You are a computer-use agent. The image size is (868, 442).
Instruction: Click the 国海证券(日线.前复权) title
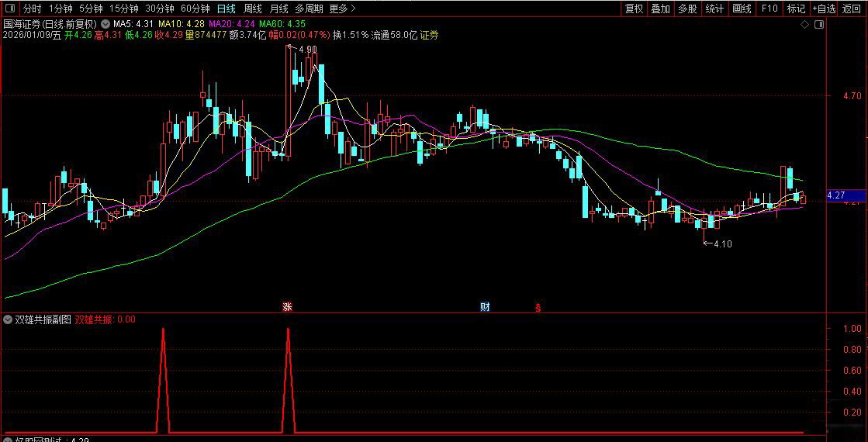(x=50, y=24)
